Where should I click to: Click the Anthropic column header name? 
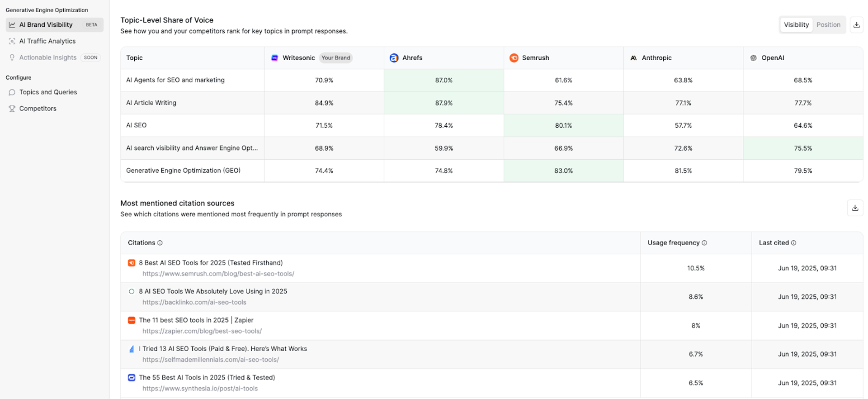pos(656,58)
